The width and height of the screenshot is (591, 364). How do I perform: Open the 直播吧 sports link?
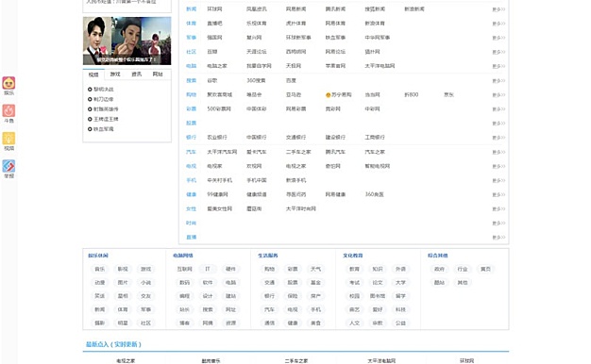click(214, 24)
